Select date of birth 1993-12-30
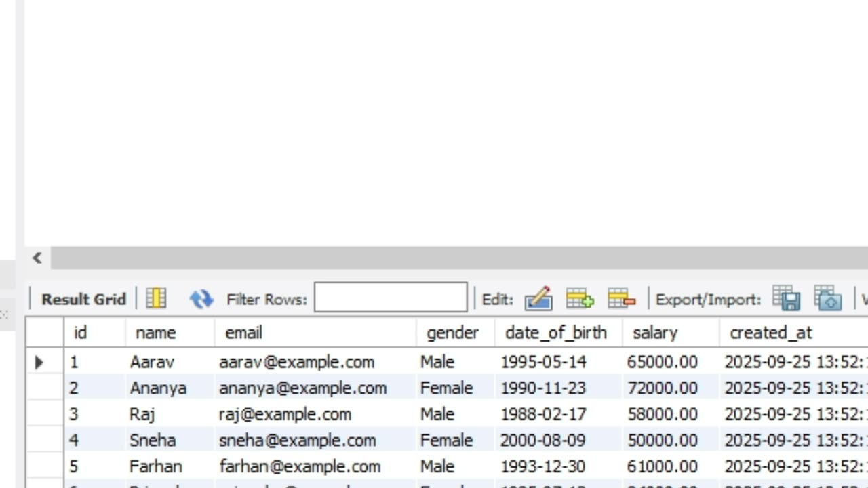Image resolution: width=868 pixels, height=488 pixels. pyautogui.click(x=559, y=466)
